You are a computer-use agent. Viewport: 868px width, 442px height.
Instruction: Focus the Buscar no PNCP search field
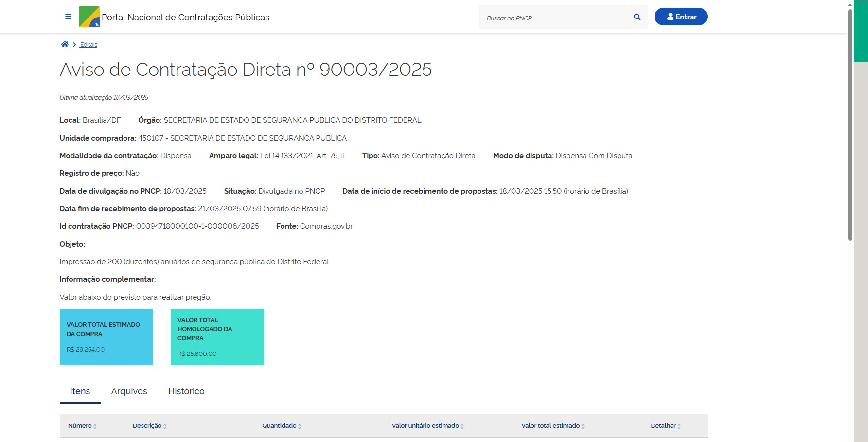[554, 18]
